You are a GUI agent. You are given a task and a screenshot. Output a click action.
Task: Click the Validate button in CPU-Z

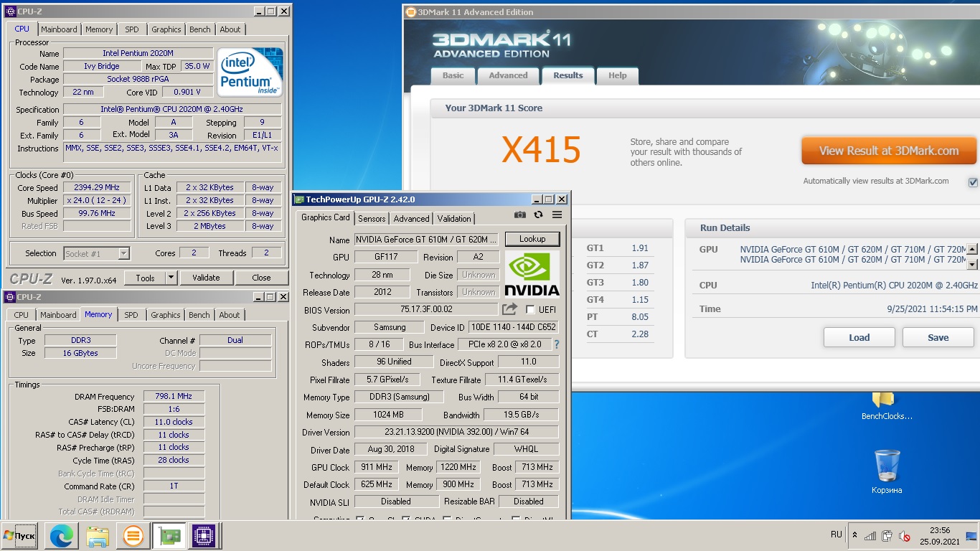click(x=206, y=278)
